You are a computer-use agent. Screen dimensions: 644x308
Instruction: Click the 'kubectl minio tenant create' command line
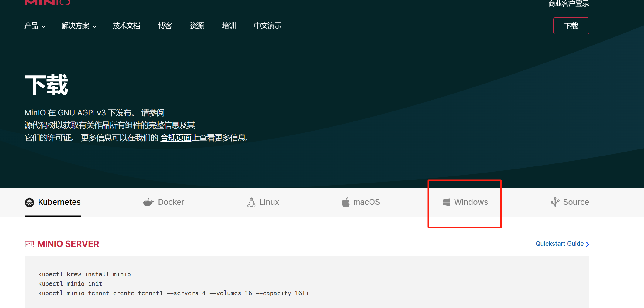174,293
